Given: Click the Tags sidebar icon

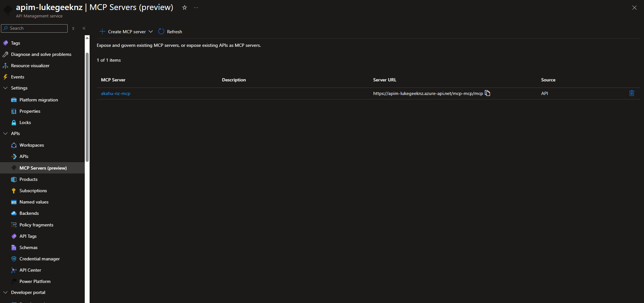Looking at the screenshot, I should tap(5, 43).
